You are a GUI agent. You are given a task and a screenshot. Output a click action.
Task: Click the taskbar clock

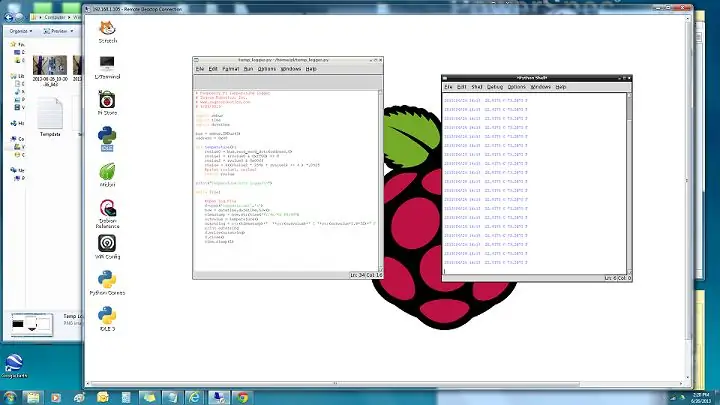pyautogui.click(x=701, y=398)
